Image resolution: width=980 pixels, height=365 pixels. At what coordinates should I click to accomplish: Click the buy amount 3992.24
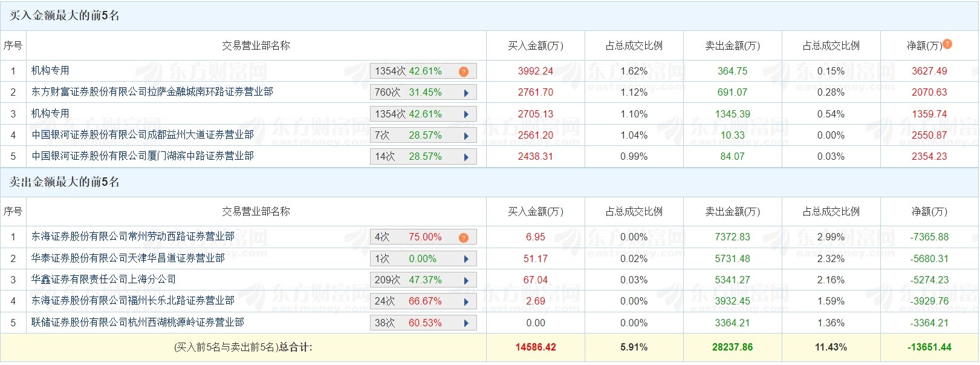[536, 71]
